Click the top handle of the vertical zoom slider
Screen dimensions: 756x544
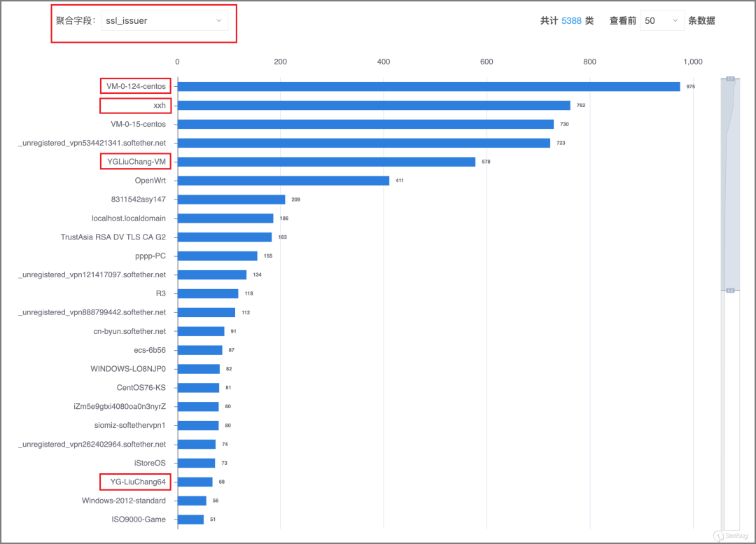[730, 79]
